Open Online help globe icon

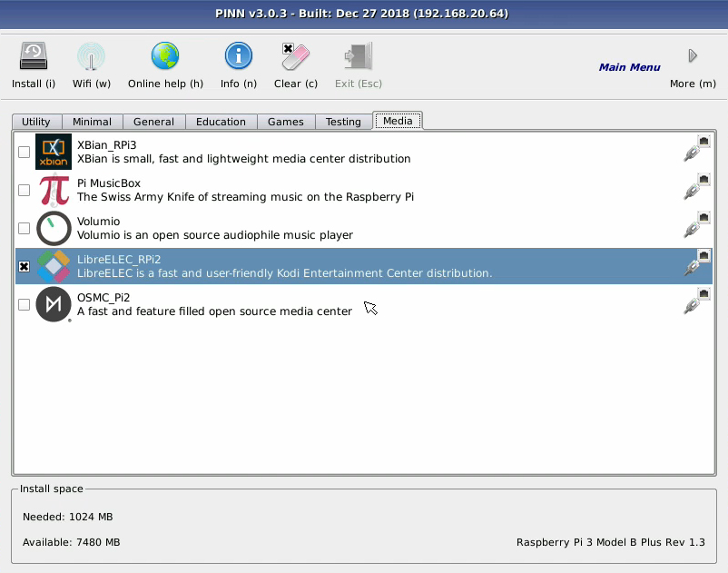[x=165, y=57]
